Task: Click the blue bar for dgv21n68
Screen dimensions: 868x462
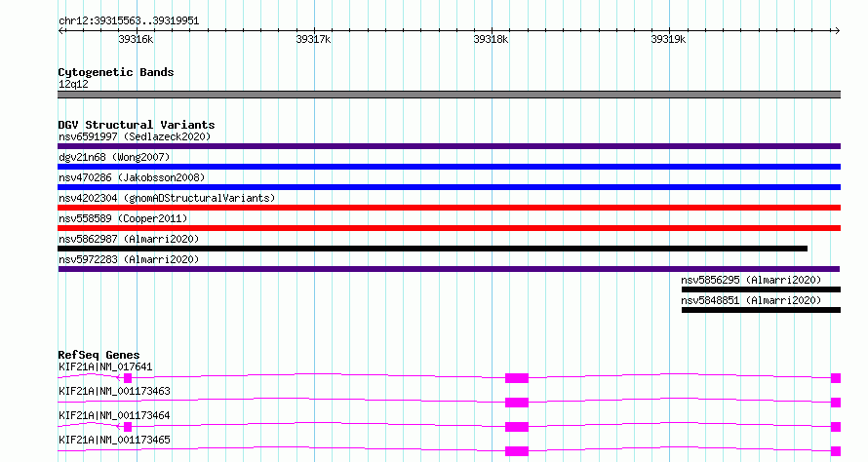Action: click(x=449, y=167)
